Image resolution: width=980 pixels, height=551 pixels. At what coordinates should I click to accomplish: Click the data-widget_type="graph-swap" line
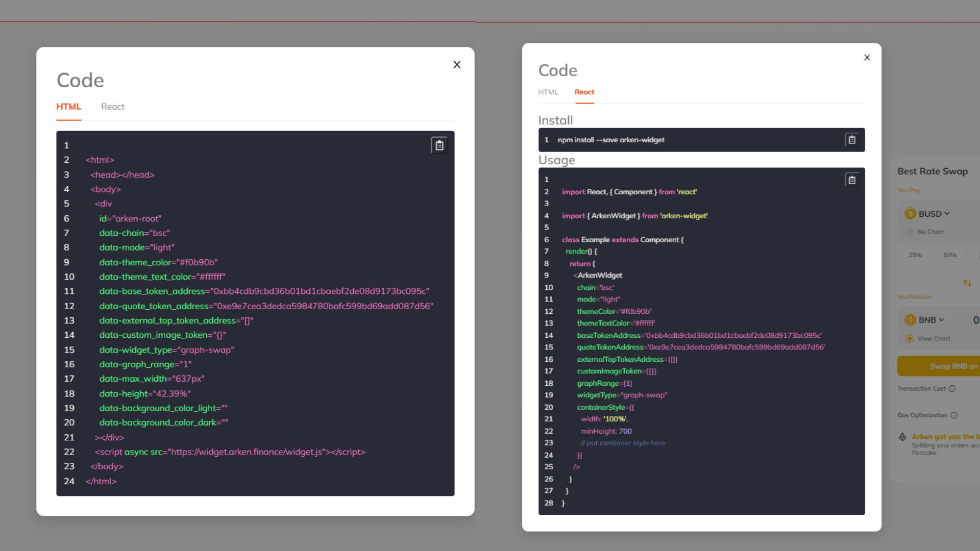(166, 350)
